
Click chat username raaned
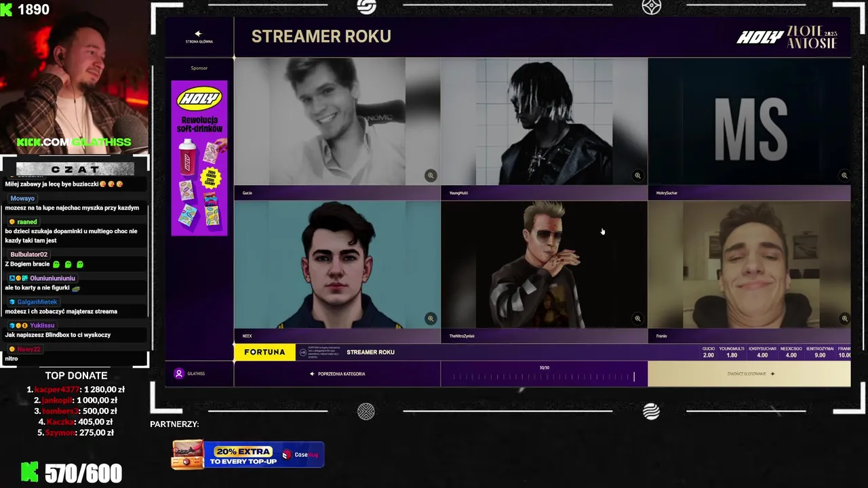27,222
